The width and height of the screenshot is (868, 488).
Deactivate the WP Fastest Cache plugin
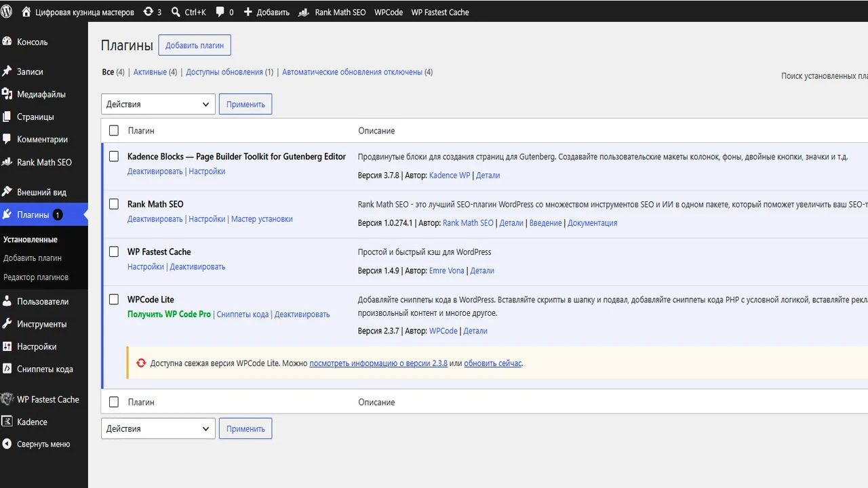click(x=197, y=266)
